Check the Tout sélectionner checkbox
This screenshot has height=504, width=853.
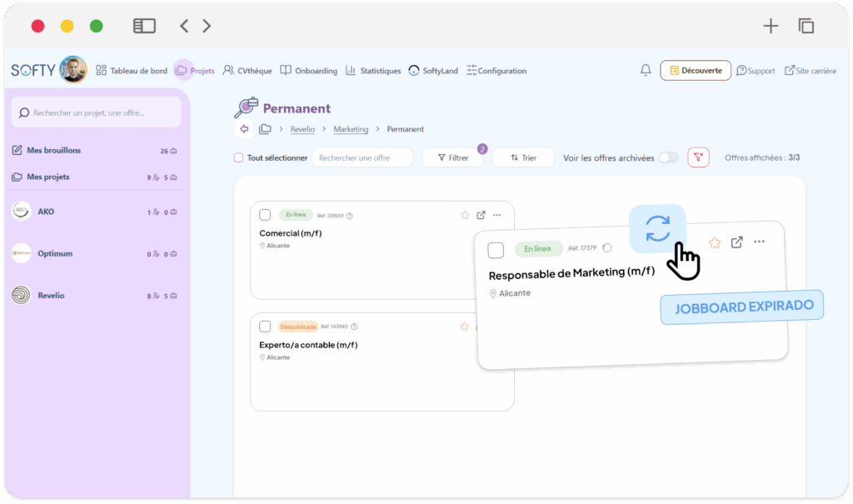tap(239, 157)
